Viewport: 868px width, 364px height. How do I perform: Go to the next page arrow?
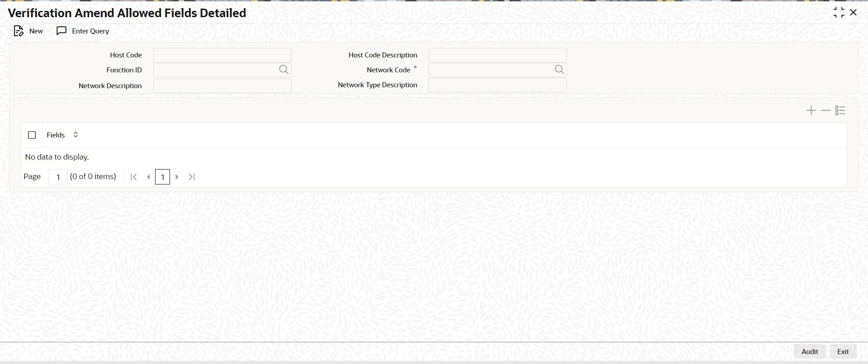click(x=177, y=177)
